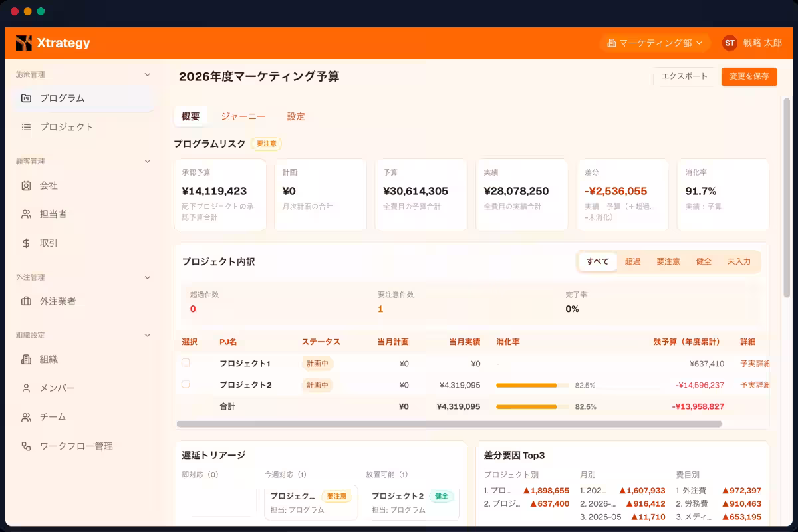Filter projects by 要注意
This screenshot has height=532, width=798.
coord(668,262)
